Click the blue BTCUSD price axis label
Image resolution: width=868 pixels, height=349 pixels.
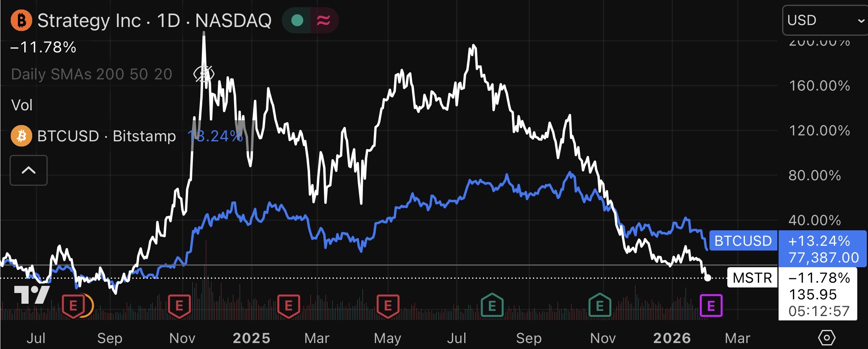(743, 241)
